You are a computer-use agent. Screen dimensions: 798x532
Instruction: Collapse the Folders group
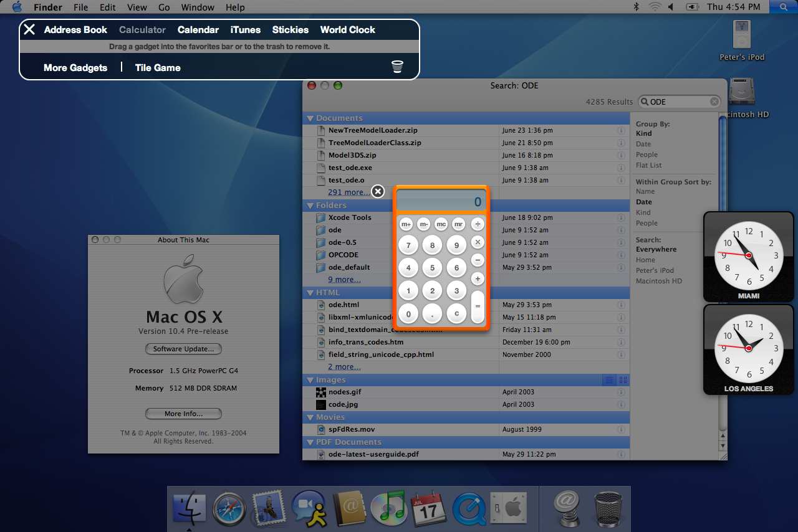[310, 206]
